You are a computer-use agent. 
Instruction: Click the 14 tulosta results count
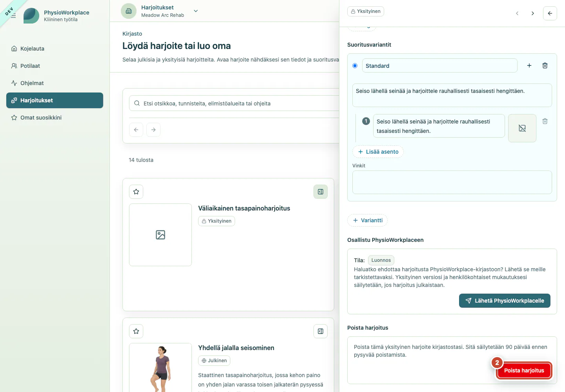point(141,160)
